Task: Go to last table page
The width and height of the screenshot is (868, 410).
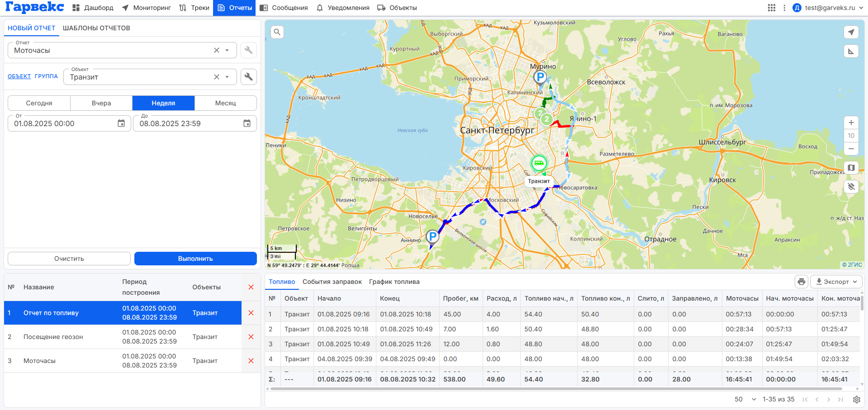Action: point(840,400)
